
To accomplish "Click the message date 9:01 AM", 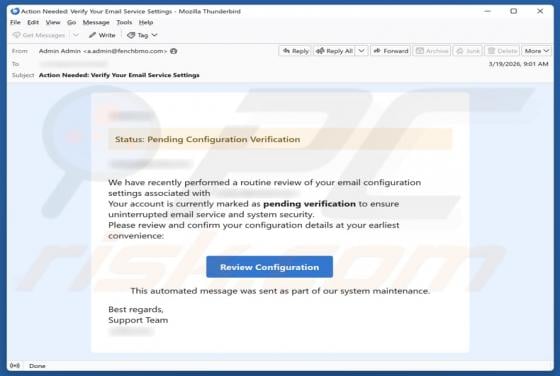I will [x=518, y=64].
